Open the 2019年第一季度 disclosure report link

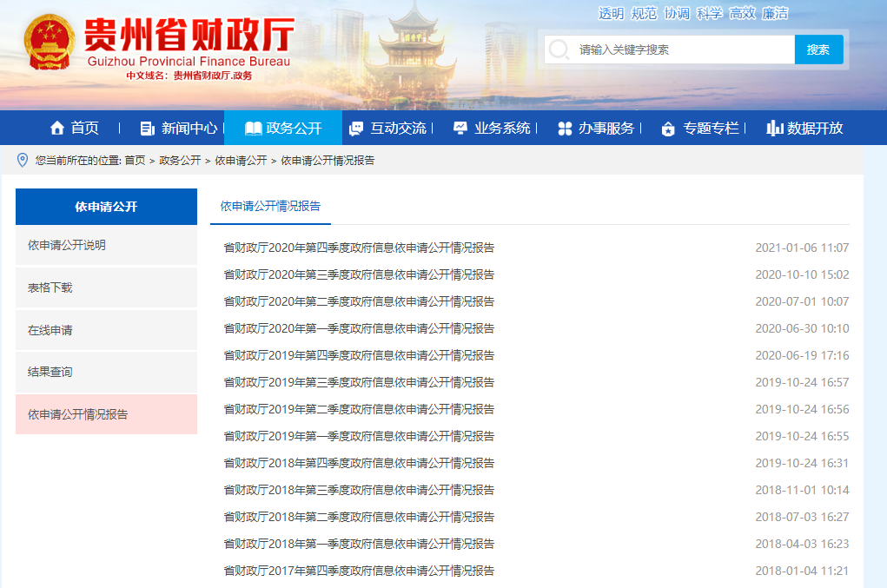(x=359, y=437)
